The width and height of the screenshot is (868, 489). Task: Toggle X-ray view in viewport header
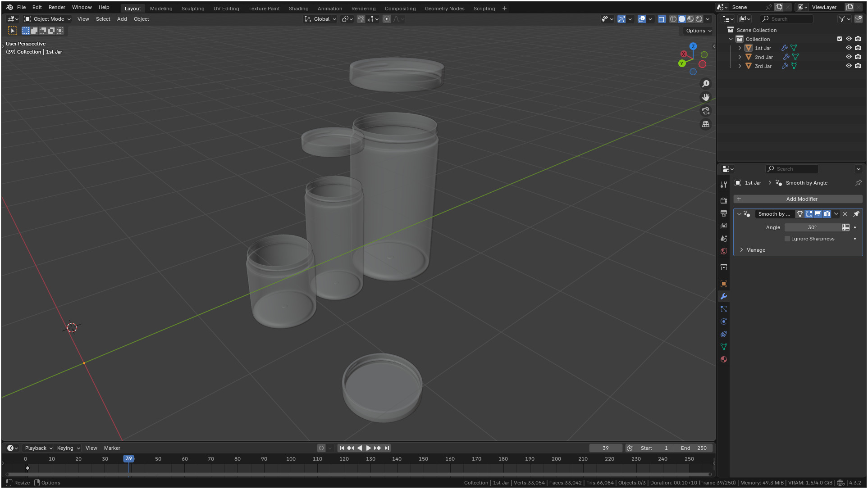(662, 19)
